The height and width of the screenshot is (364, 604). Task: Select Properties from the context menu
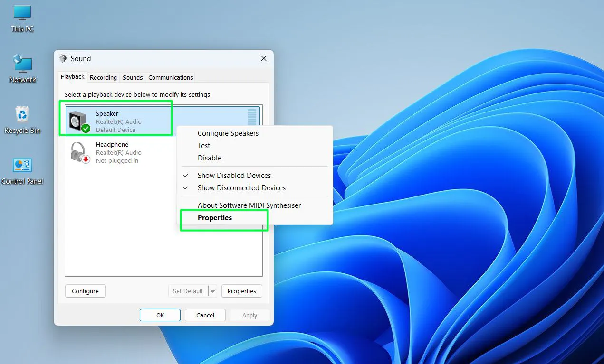click(x=214, y=217)
